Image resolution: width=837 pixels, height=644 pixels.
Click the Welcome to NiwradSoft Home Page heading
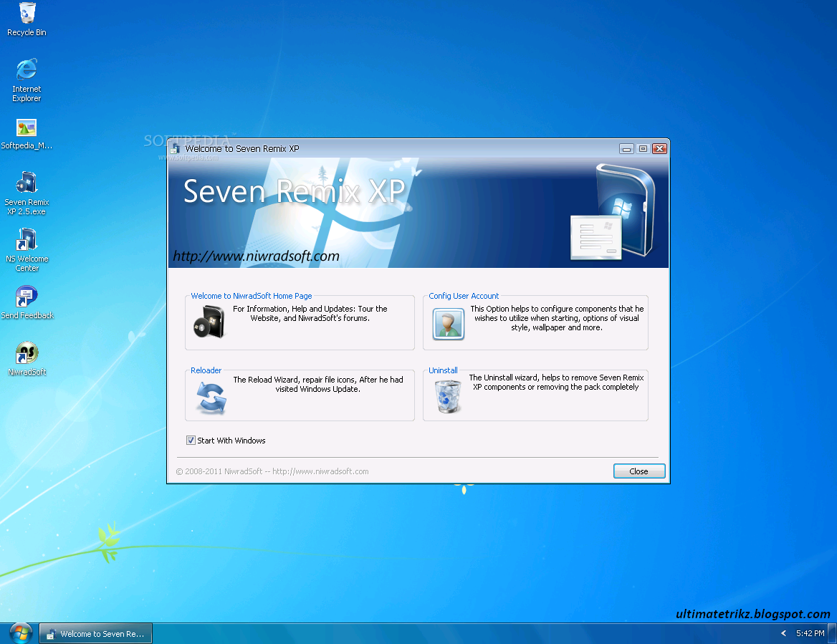[252, 296]
